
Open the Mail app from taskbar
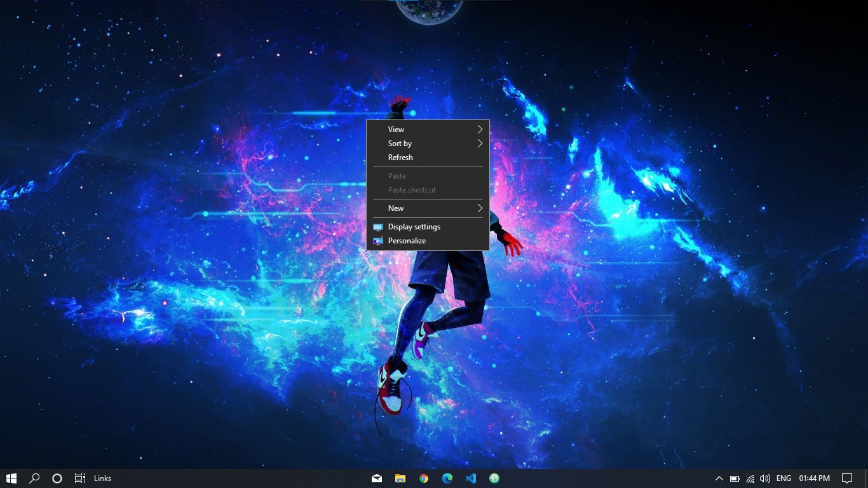tap(377, 478)
